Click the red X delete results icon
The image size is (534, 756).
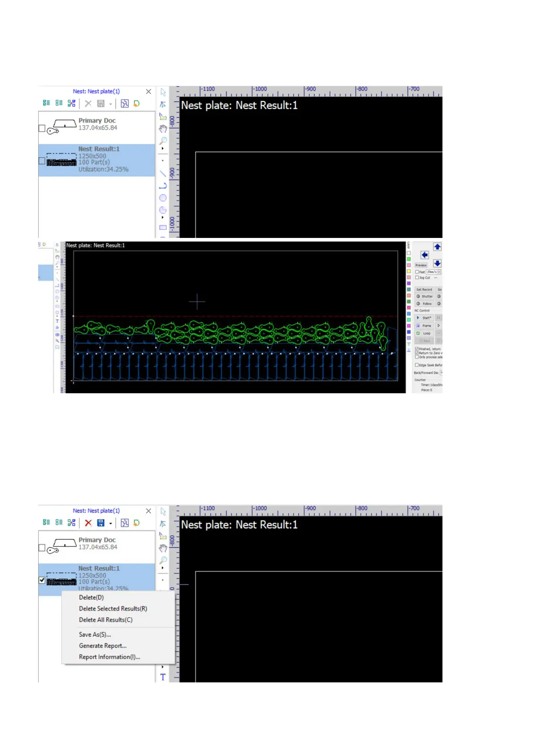point(88,523)
